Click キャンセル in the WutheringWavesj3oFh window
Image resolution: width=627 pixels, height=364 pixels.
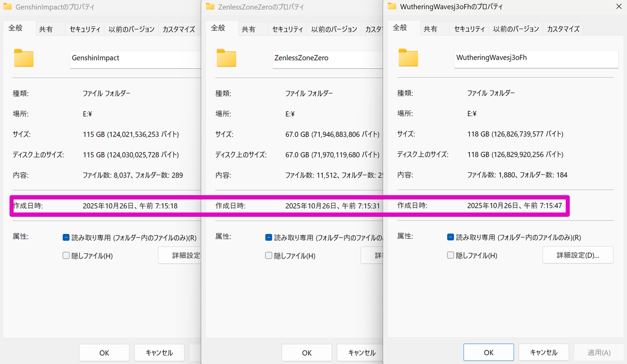click(544, 353)
